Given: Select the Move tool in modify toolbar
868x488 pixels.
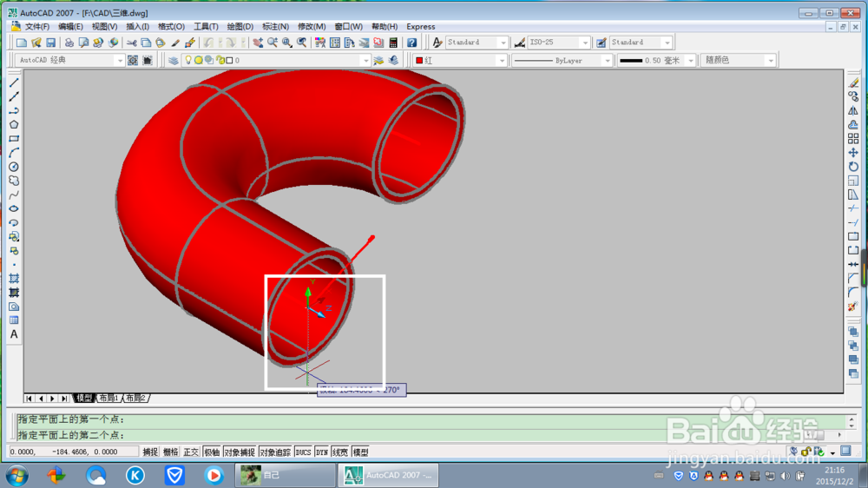Looking at the screenshot, I should pos(853,153).
